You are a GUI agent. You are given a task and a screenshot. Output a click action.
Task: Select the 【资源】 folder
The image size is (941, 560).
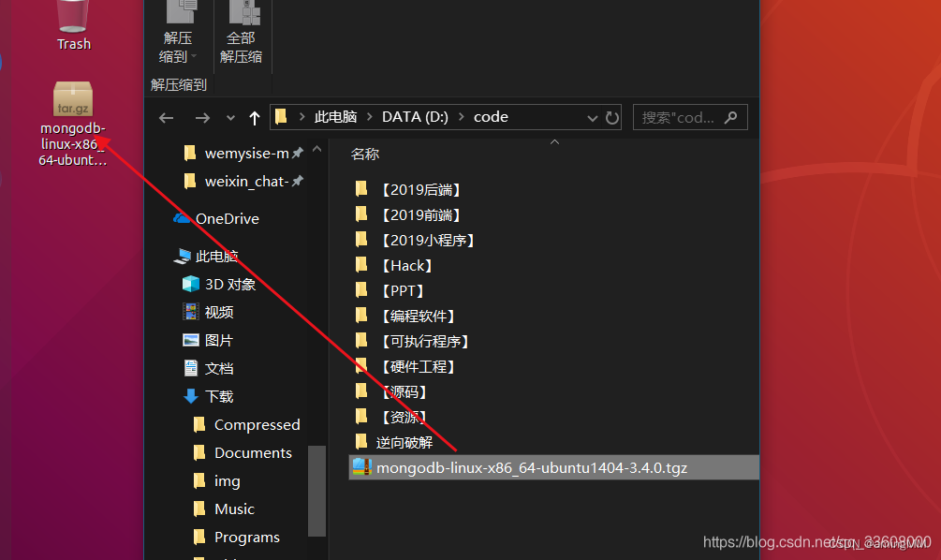click(x=390, y=417)
